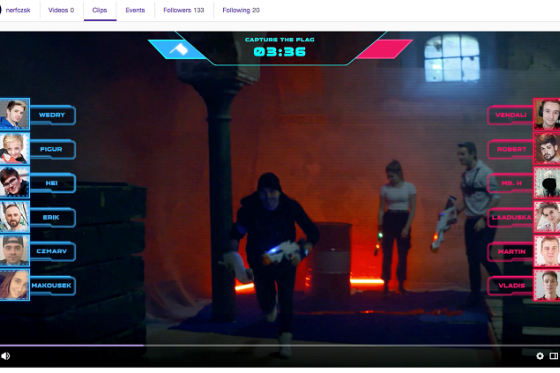560x373 pixels.
Task: Click the LAADUSKA player name label
Action: pos(511,218)
